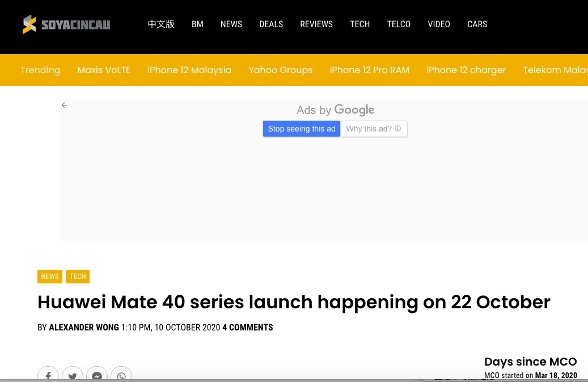This screenshot has height=382, width=588.
Task: Open the CARS menu
Action: click(477, 24)
